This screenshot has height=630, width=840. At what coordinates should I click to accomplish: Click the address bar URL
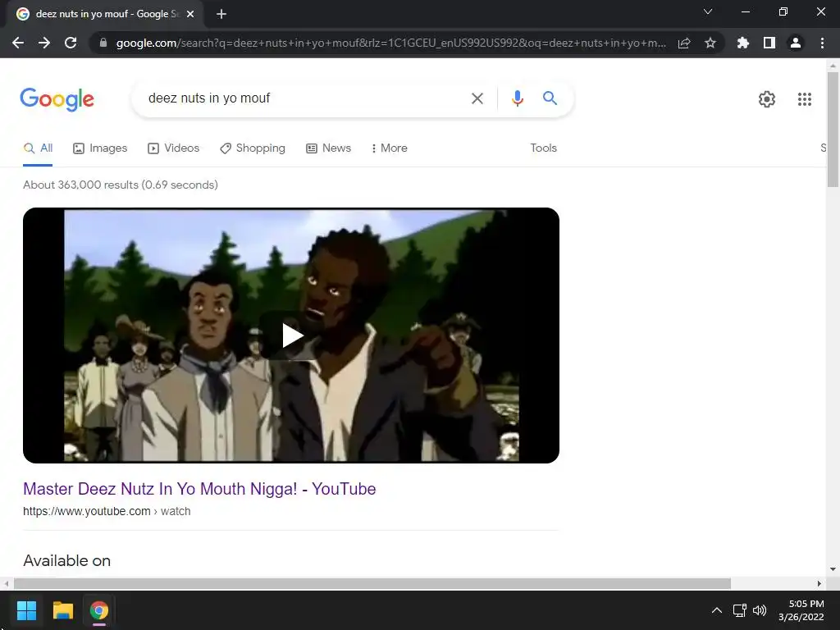click(391, 43)
